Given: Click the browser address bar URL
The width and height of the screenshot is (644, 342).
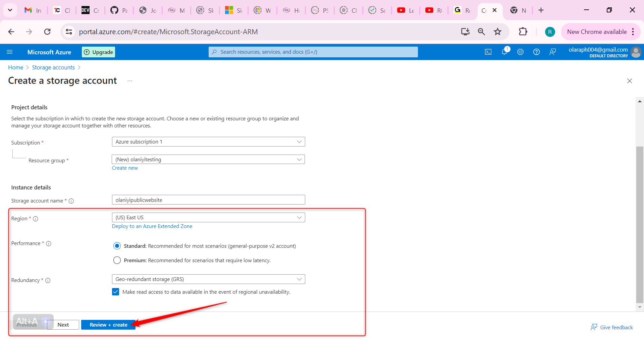Looking at the screenshot, I should click(x=168, y=32).
